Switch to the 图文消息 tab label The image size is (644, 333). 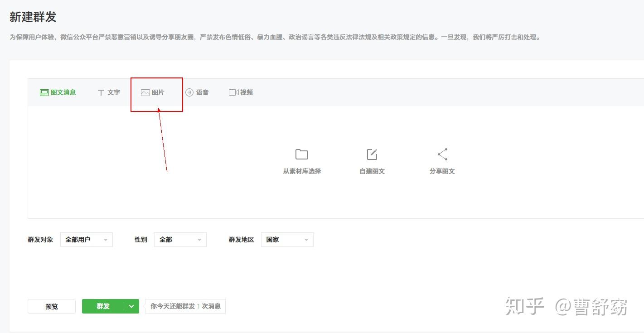tap(63, 92)
